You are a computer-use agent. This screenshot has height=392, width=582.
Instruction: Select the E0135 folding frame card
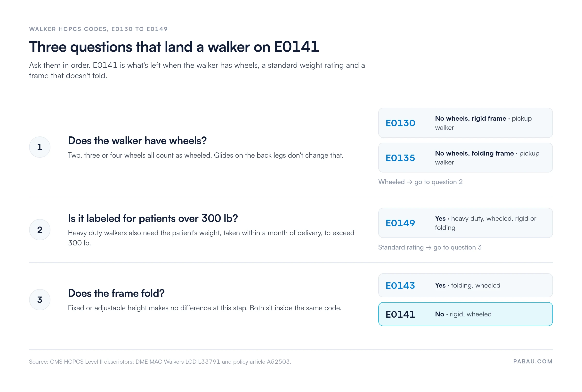(465, 157)
